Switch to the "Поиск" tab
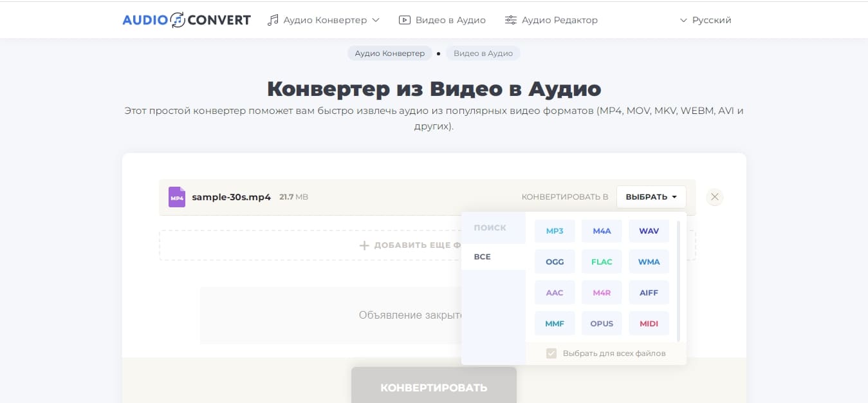The width and height of the screenshot is (868, 403). tap(490, 228)
